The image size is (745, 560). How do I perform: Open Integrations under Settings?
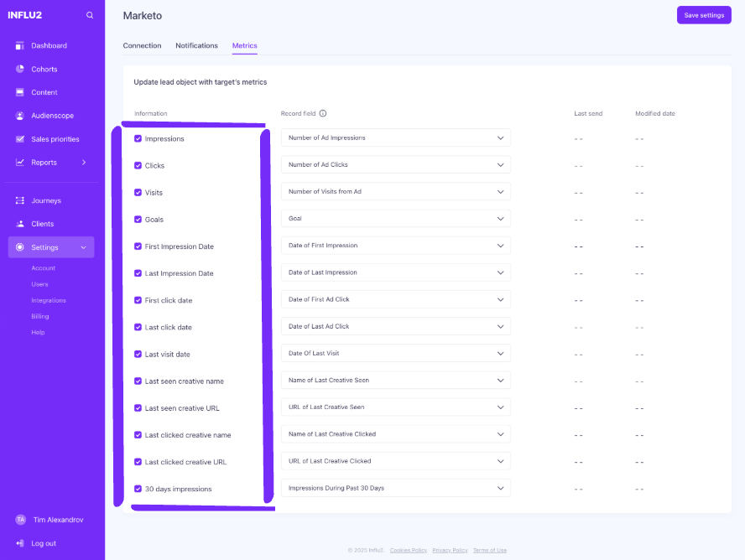tap(49, 300)
